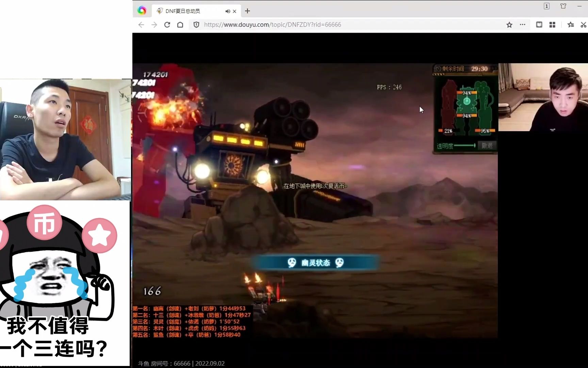Click the browser logo icon
The height and width of the screenshot is (368, 588).
pyautogui.click(x=142, y=11)
